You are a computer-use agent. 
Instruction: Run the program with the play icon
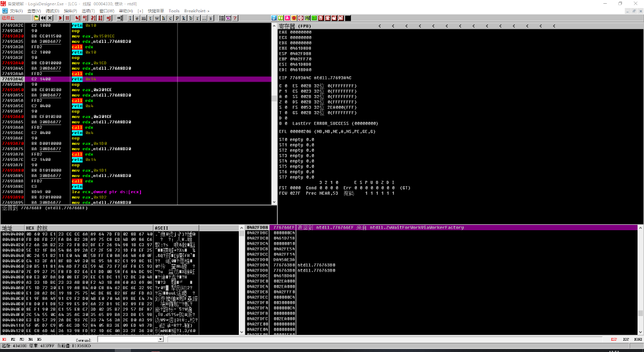pos(60,18)
